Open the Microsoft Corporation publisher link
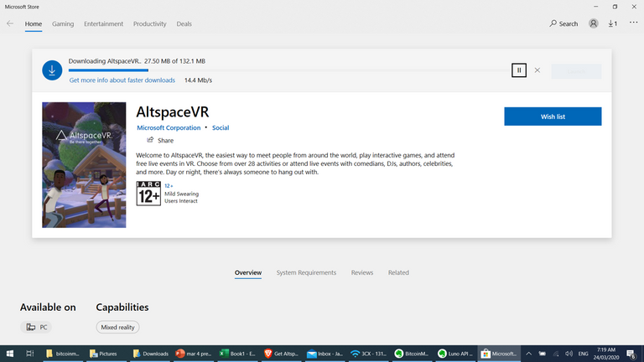 click(169, 127)
